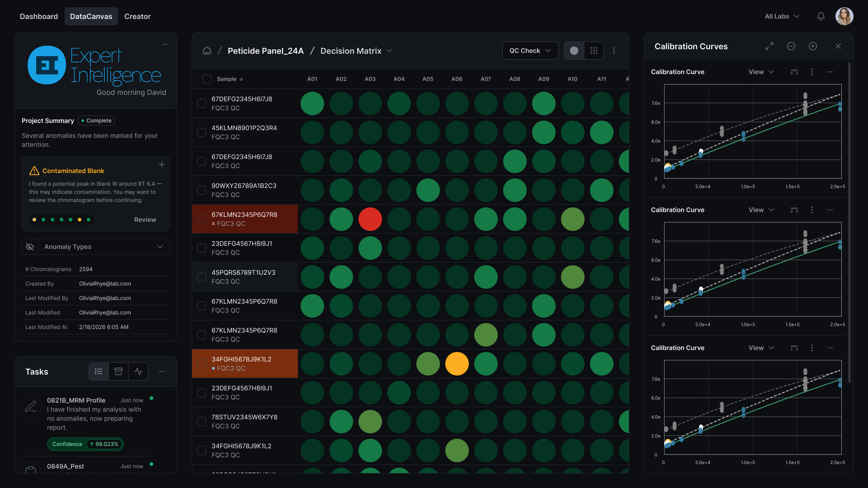
Task: Open the QC Check dropdown
Action: tap(530, 51)
